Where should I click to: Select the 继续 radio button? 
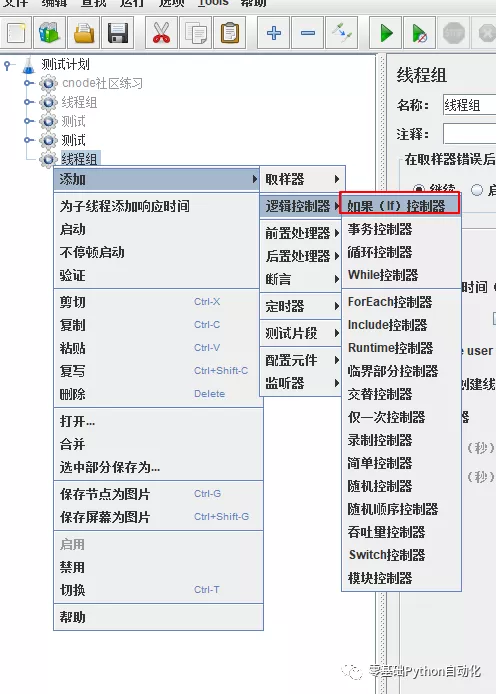click(x=418, y=189)
